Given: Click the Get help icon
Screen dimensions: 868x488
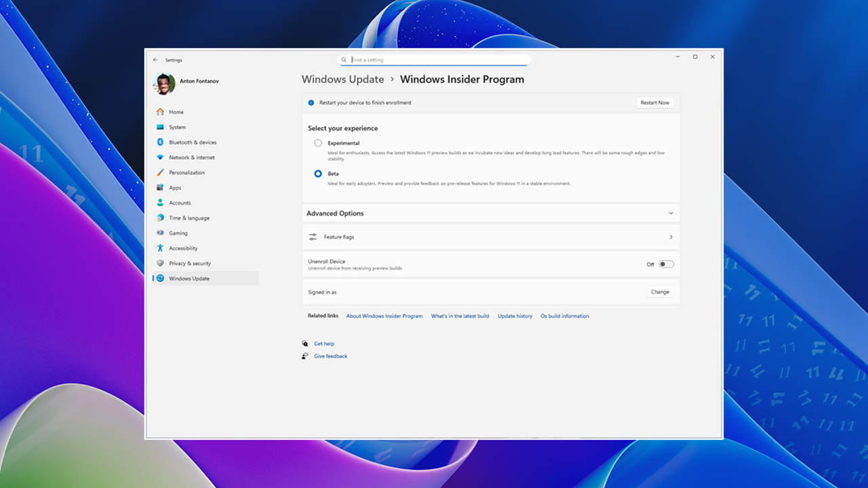Looking at the screenshot, I should (x=305, y=344).
